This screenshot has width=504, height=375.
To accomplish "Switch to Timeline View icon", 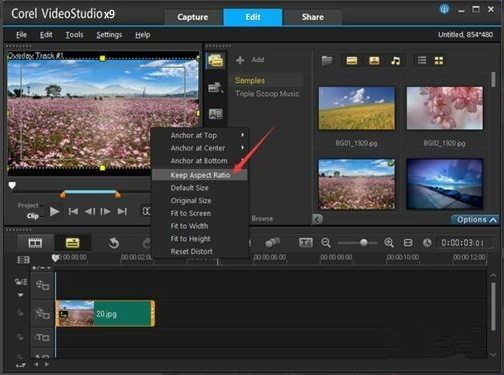I will 72,243.
